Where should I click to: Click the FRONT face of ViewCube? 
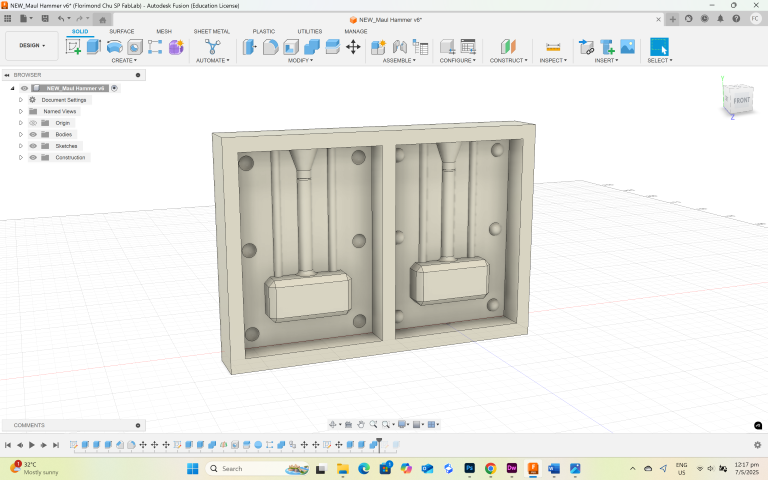pos(741,100)
